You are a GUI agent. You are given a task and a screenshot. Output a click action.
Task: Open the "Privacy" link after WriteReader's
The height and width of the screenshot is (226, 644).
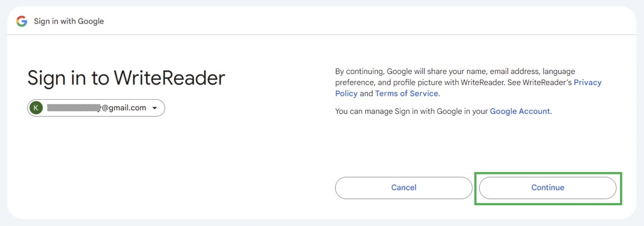tap(587, 82)
